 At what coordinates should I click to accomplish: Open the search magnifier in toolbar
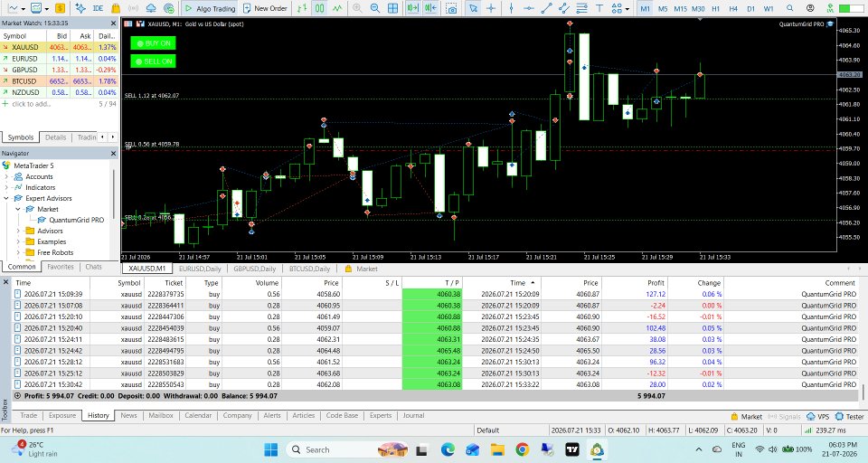point(790,8)
